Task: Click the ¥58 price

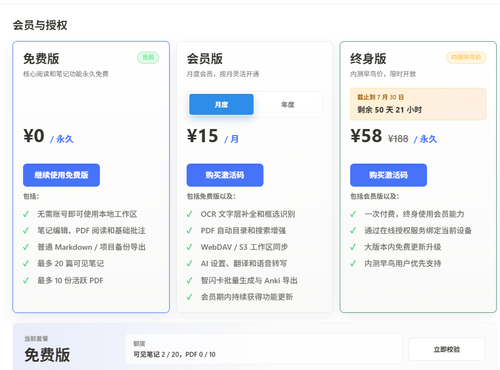Action: (x=366, y=136)
